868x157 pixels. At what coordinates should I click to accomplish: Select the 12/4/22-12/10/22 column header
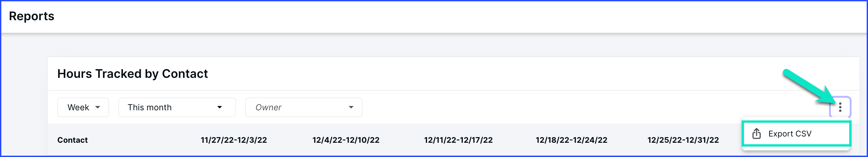346,140
